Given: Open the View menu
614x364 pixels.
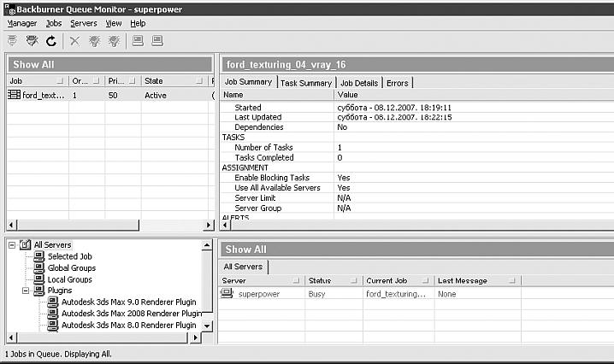Looking at the screenshot, I should click(114, 23).
